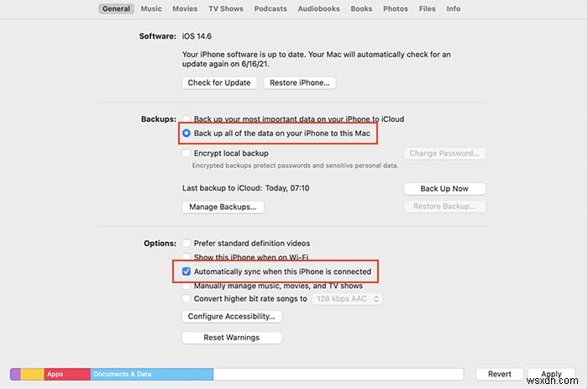Toggle automatic sync when iPhone is connected
Image resolution: width=588 pixels, height=389 pixels.
point(187,272)
